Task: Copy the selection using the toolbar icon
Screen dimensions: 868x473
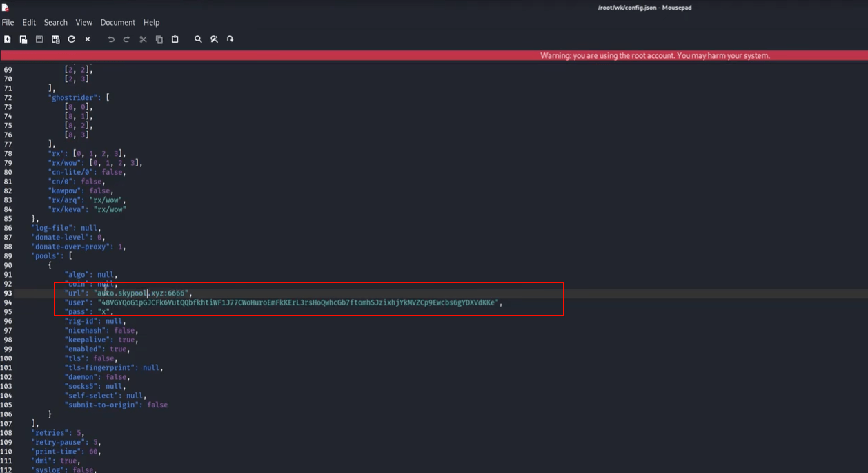Action: 159,39
